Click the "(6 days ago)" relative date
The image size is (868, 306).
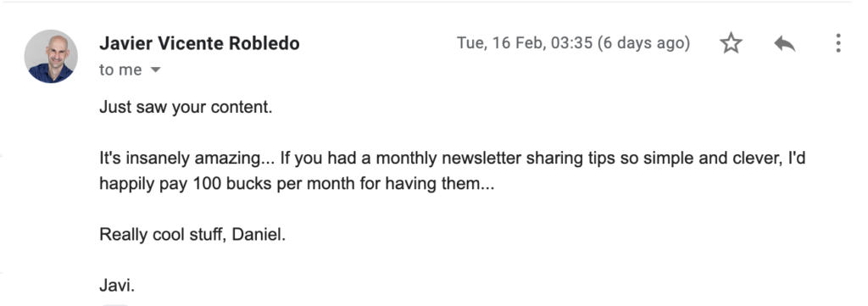[x=644, y=43]
